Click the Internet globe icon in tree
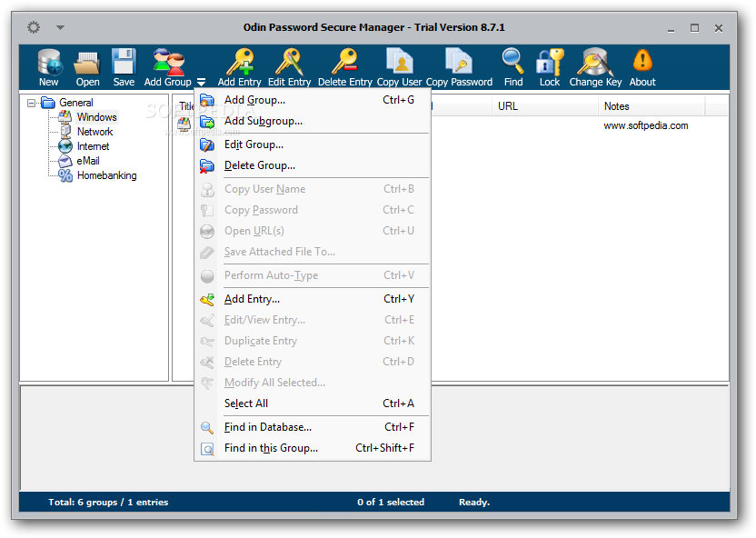The image size is (756, 538). (x=65, y=146)
